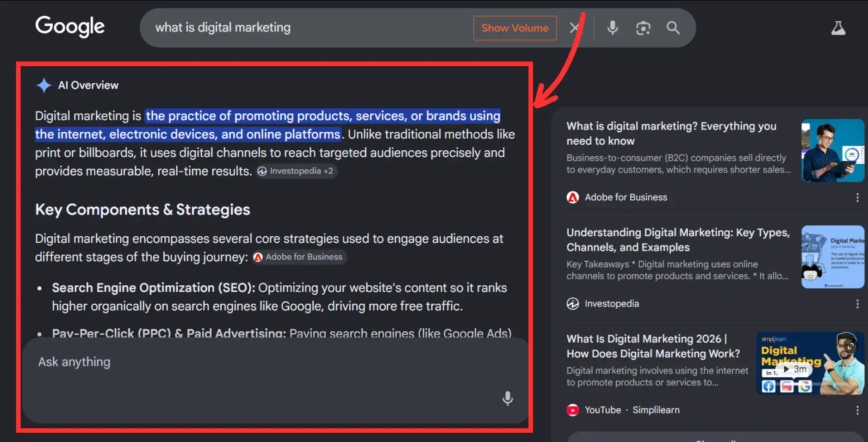Click the Investopedia article thumbnail
The width and height of the screenshot is (868, 442).
pos(832,257)
